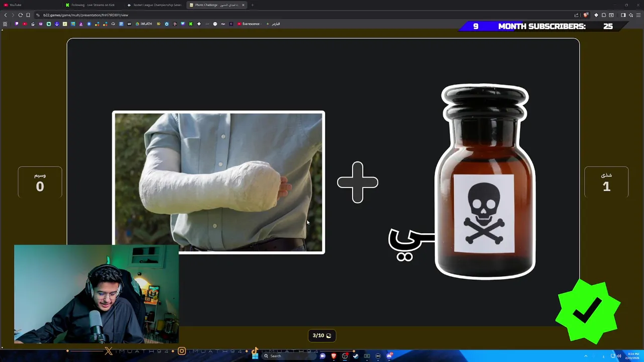
Task: Open OBS Studio from the taskbar
Action: (x=345, y=356)
